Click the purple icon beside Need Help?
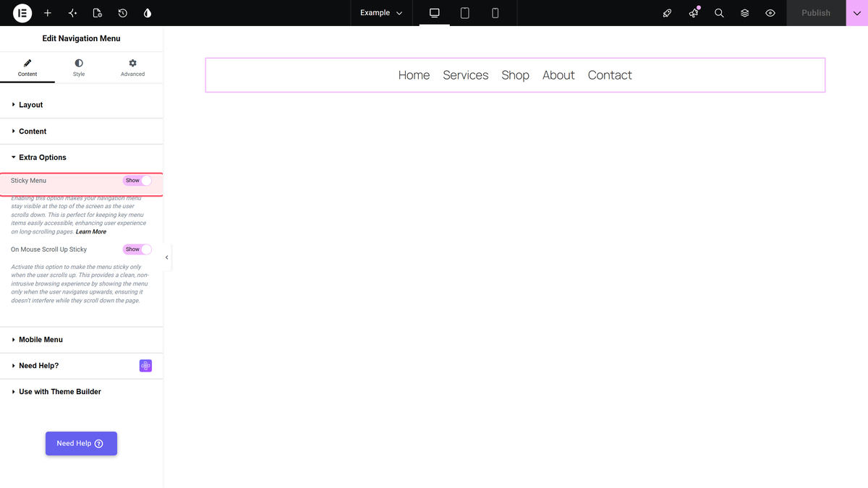The width and height of the screenshot is (868, 488). 145,366
